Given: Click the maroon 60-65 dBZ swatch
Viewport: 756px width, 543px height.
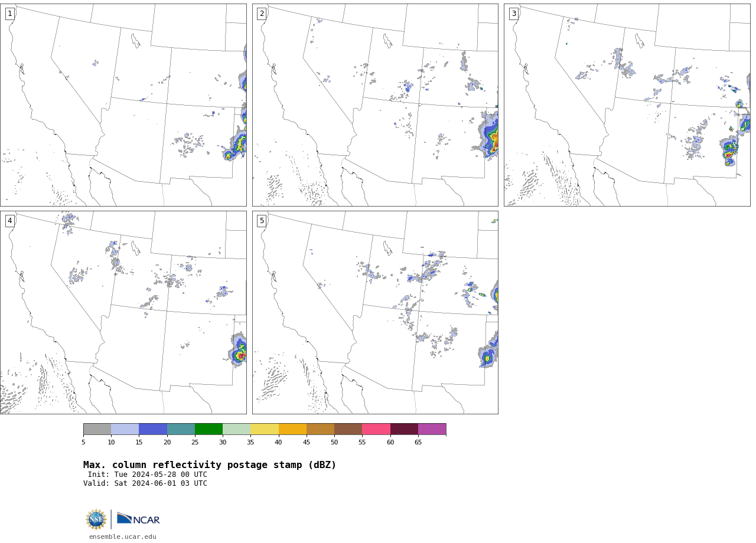Looking at the screenshot, I should tap(404, 429).
